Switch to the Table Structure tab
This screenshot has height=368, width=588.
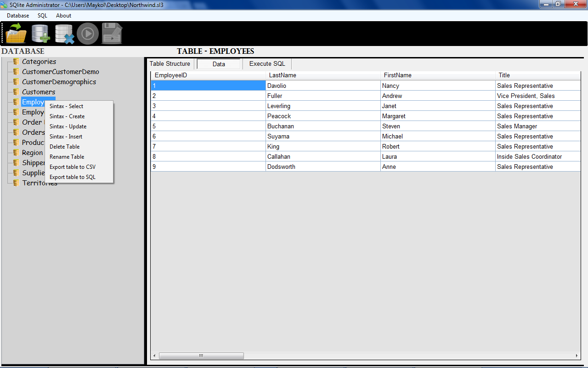170,63
